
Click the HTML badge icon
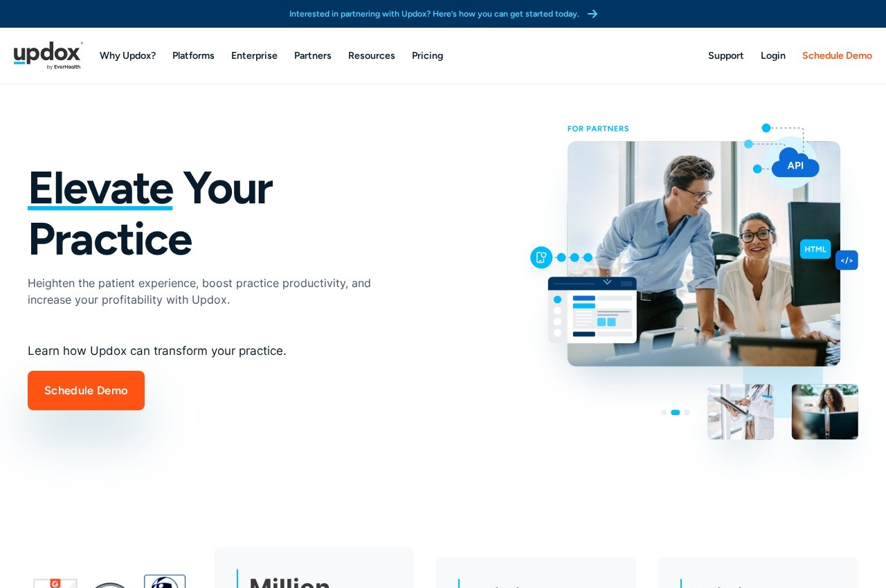(x=815, y=249)
